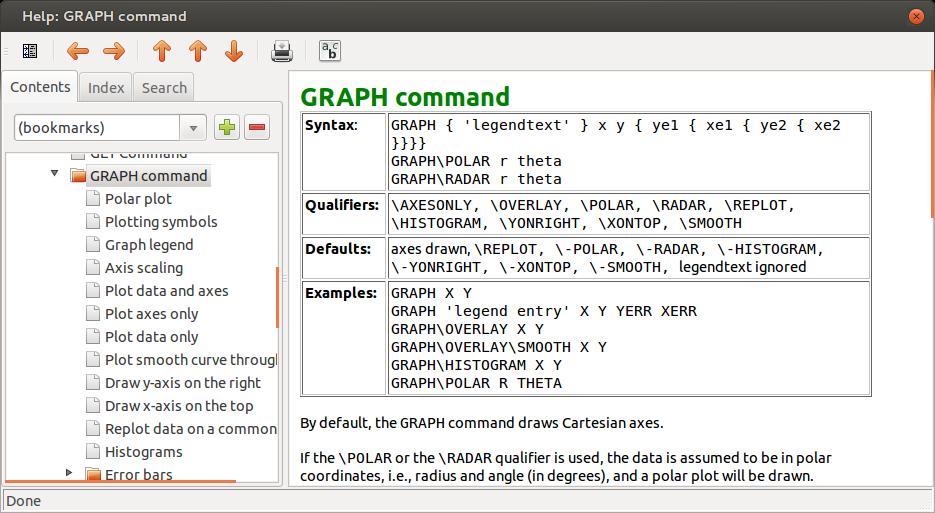Switch to the Search tab
The width and height of the screenshot is (935, 513).
pos(164,87)
